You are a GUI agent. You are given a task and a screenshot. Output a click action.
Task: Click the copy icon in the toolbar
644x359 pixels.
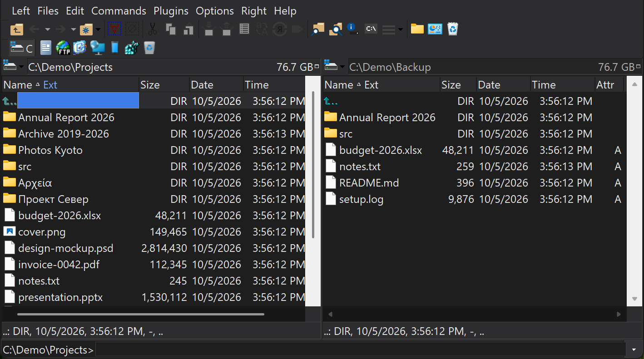click(171, 30)
